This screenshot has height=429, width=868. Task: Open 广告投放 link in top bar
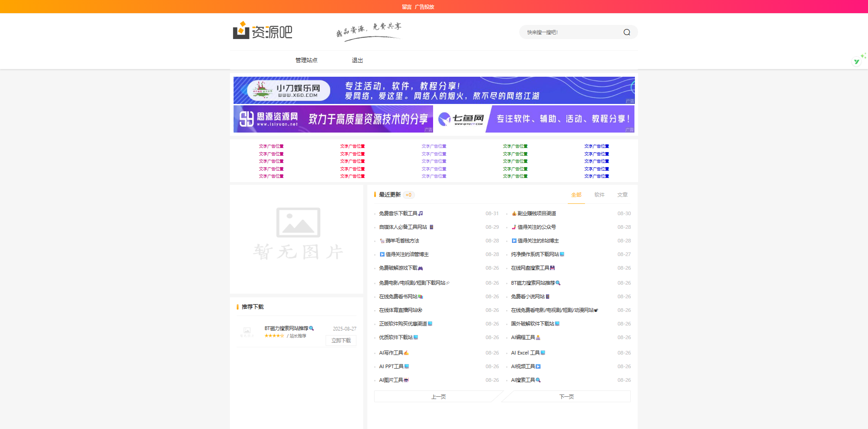coord(424,7)
